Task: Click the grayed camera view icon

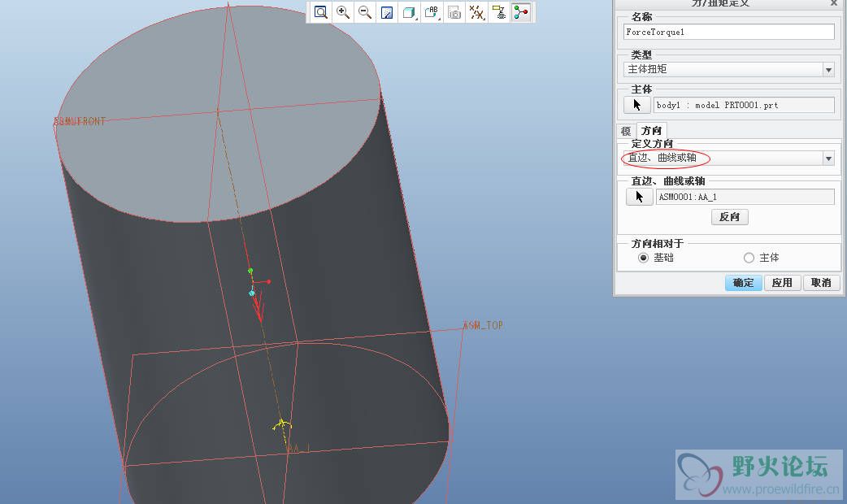Action: tap(455, 12)
